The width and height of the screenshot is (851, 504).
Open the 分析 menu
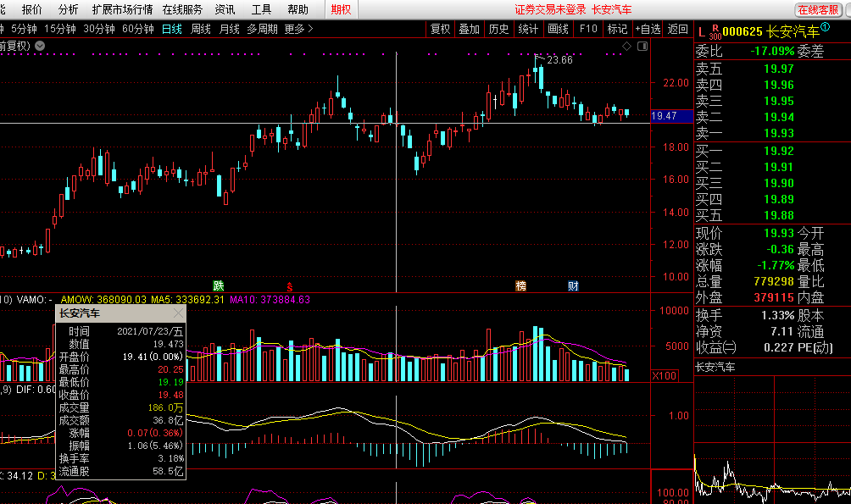pyautogui.click(x=68, y=9)
